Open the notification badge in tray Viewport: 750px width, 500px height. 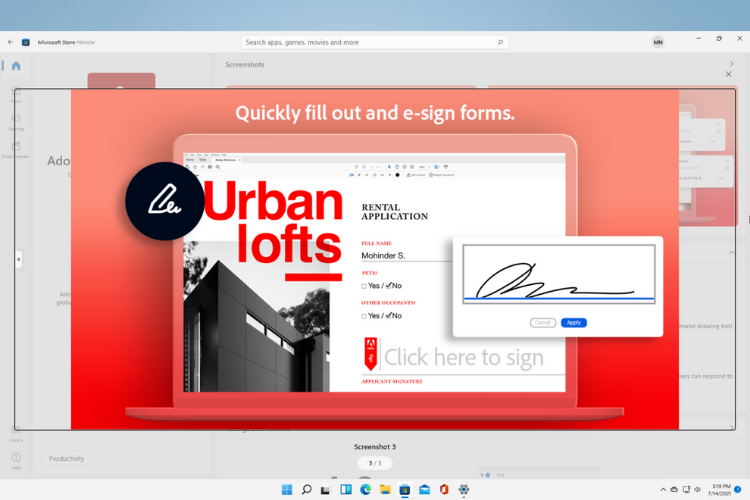coord(738,489)
